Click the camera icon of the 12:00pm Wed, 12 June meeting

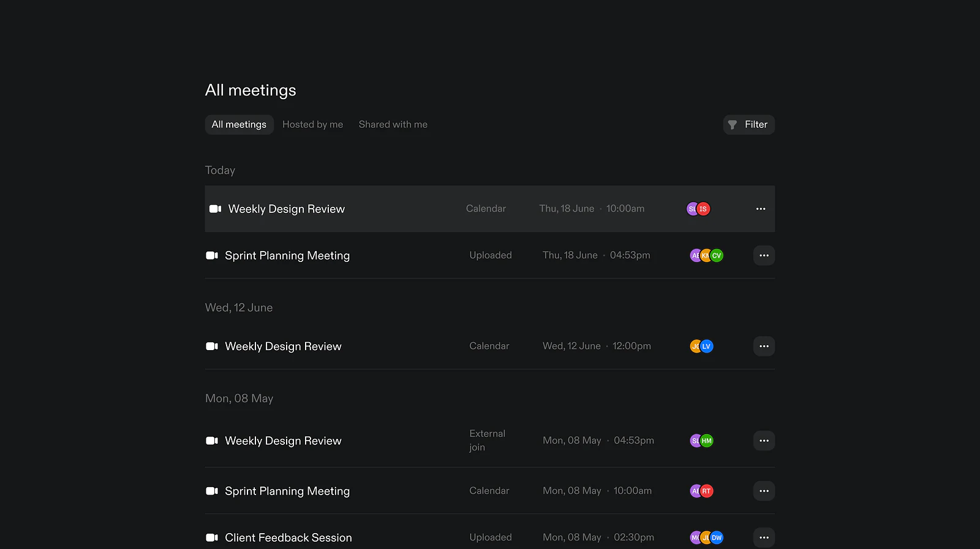click(x=212, y=346)
